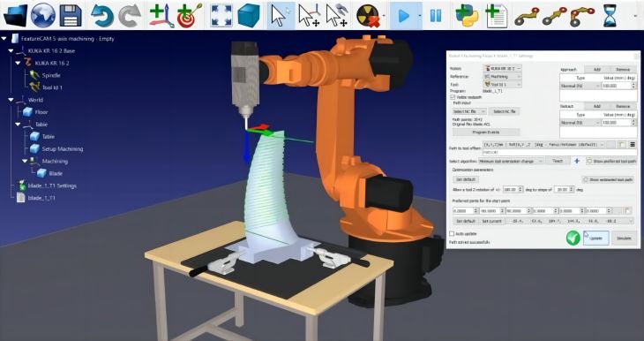The image size is (644, 341).
Task: Open the Retract type Normal dropdown
Action: (x=580, y=123)
